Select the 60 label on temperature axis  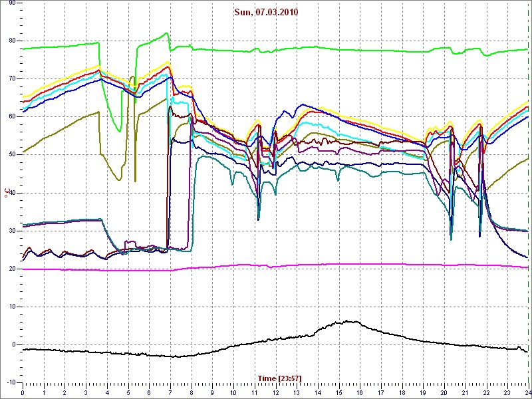(x=12, y=117)
